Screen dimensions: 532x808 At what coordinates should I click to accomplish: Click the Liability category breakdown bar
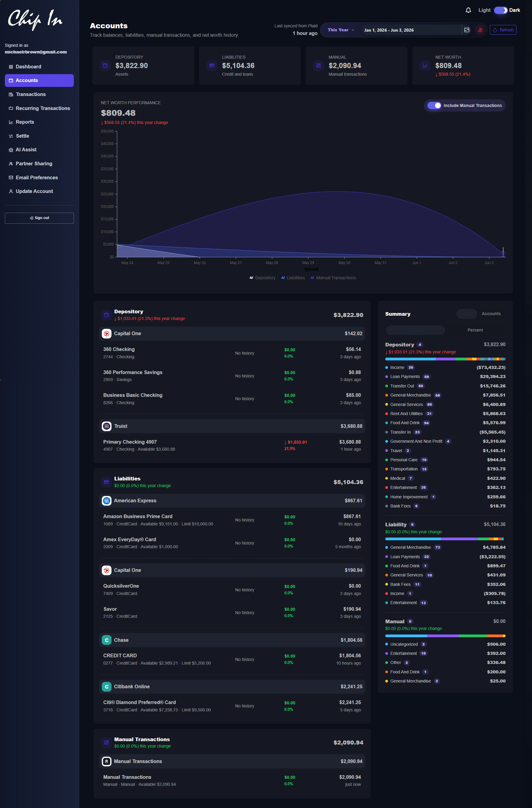pyautogui.click(x=445, y=539)
